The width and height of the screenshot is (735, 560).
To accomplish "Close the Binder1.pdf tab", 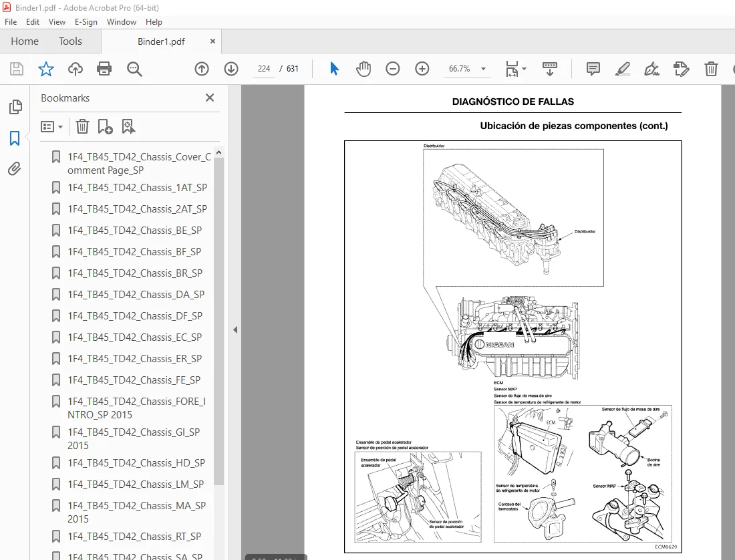I will click(x=212, y=41).
